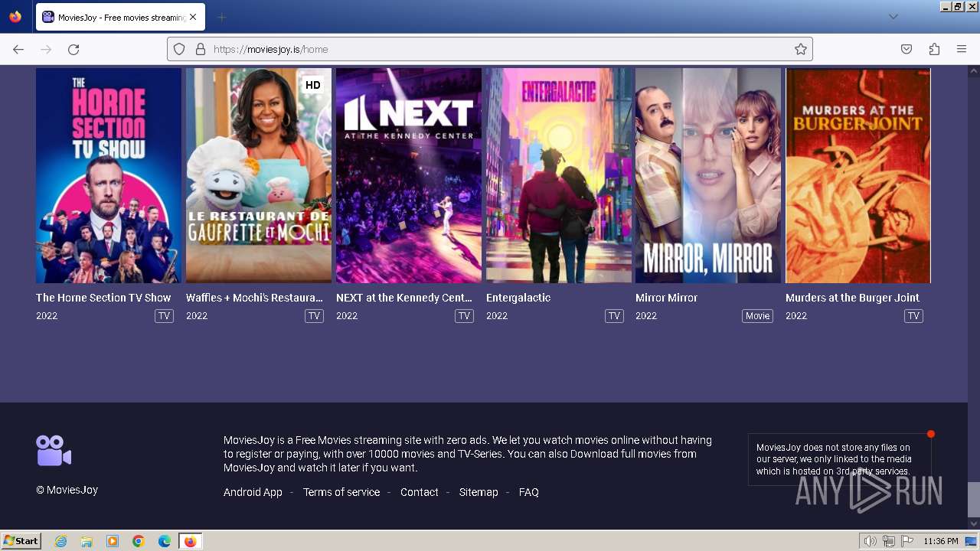Go back using browser back arrow
Image resolution: width=980 pixels, height=551 pixels.
coord(18,49)
